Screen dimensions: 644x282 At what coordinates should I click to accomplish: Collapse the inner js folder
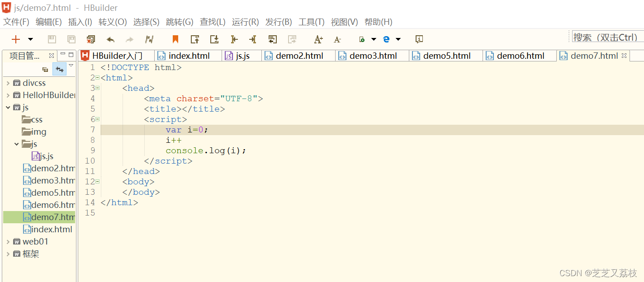pos(17,144)
